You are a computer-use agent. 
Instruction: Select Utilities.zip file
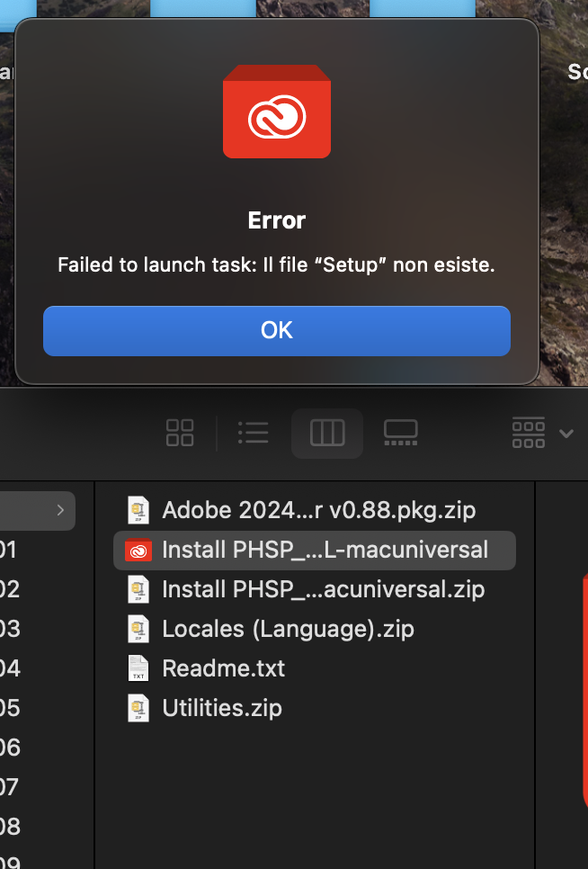(315, 708)
